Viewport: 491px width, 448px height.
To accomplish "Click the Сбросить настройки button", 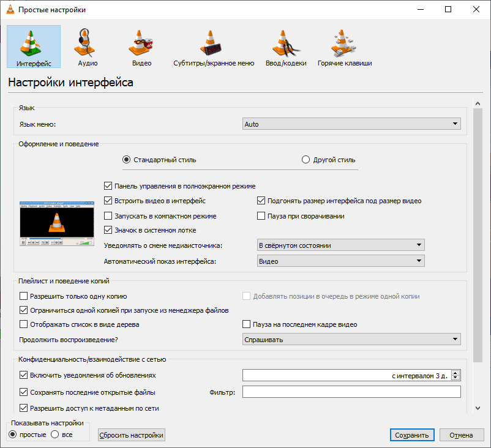I will (132, 435).
